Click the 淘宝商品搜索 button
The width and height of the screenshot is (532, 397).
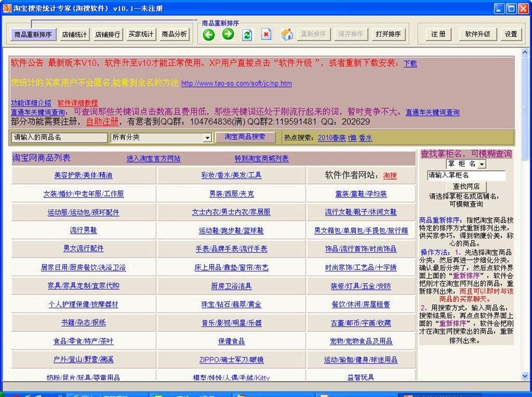pyautogui.click(x=245, y=137)
